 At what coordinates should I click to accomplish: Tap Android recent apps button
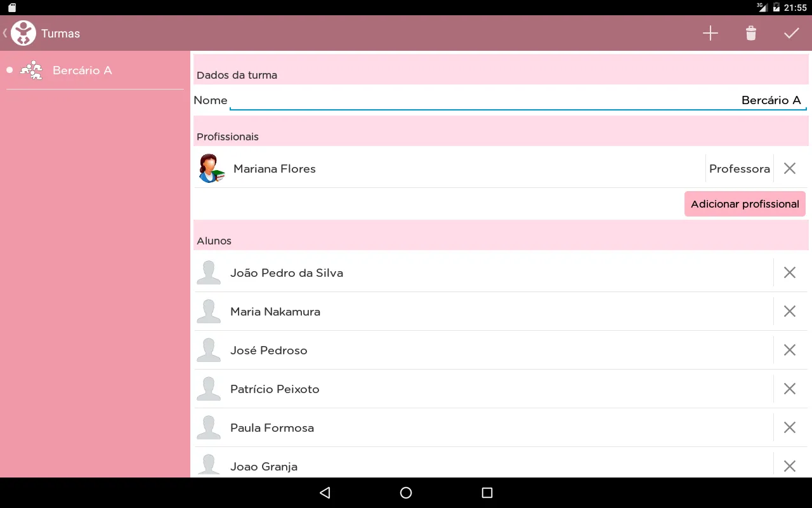click(x=487, y=493)
